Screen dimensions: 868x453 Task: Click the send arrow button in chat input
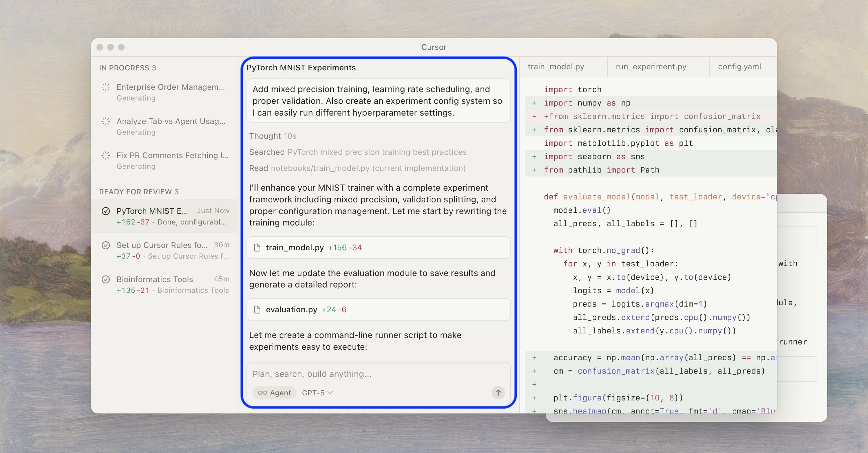498,392
